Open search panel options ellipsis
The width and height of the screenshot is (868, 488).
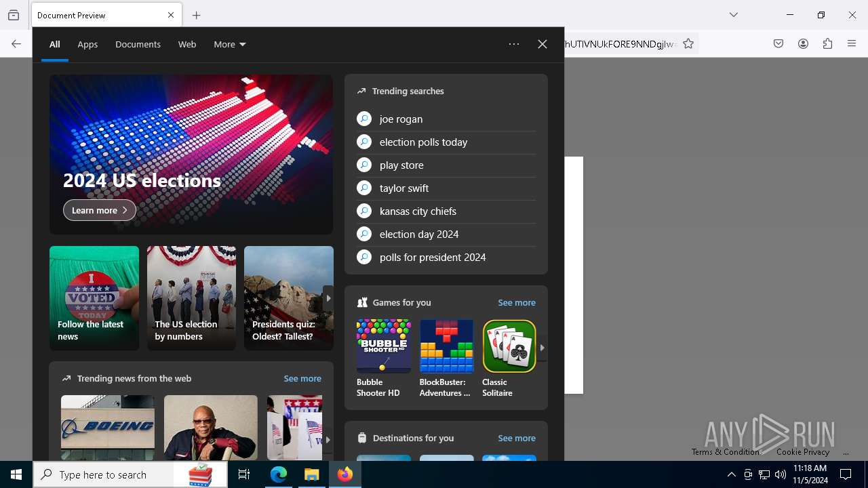514,44
